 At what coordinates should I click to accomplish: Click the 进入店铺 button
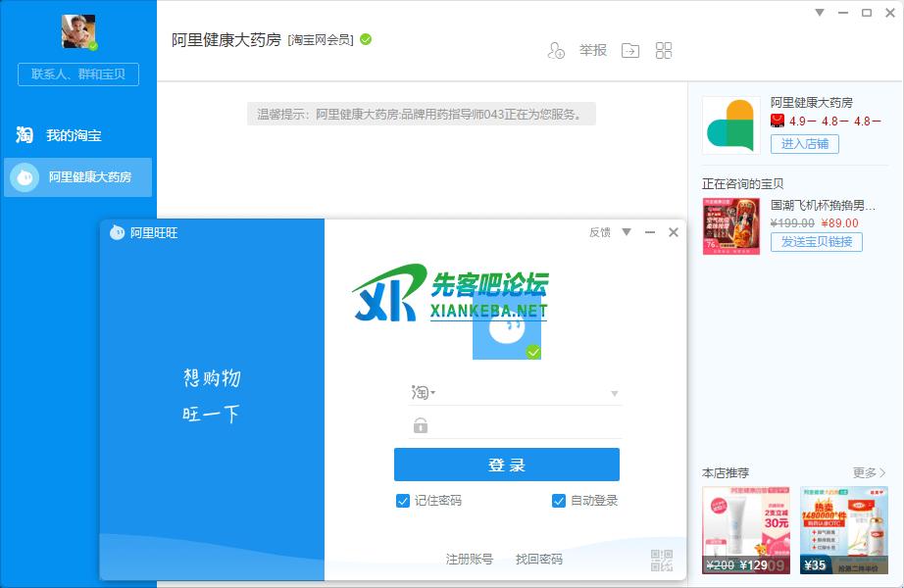804,144
